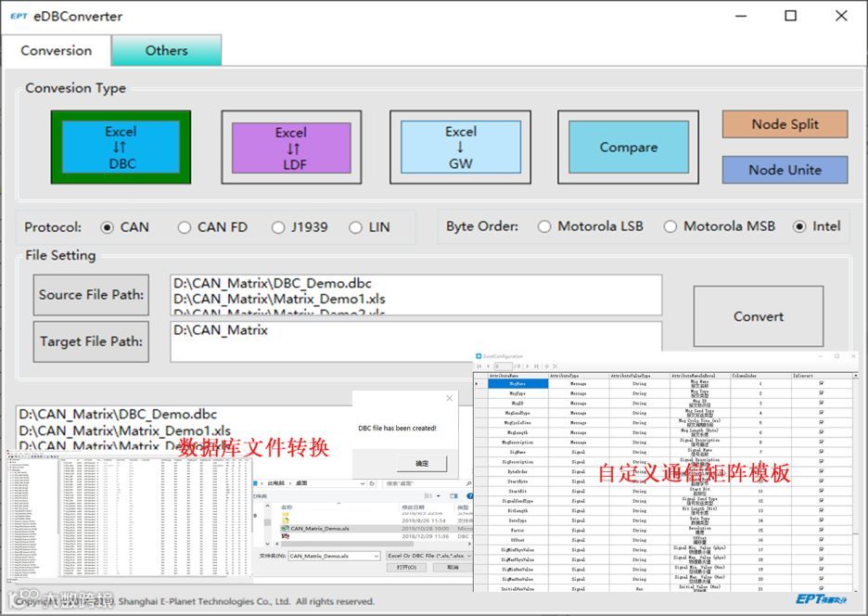
Task: Click the source file path text box
Action: pyautogui.click(x=415, y=295)
